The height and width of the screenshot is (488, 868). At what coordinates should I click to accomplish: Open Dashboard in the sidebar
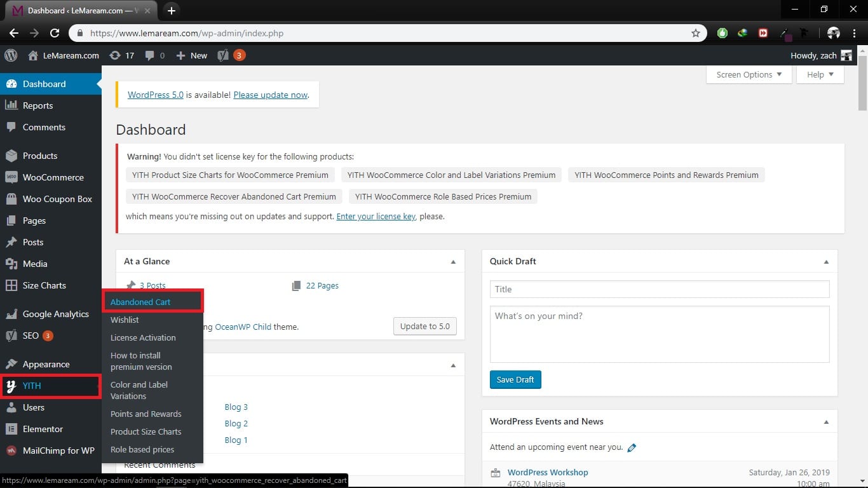point(51,84)
